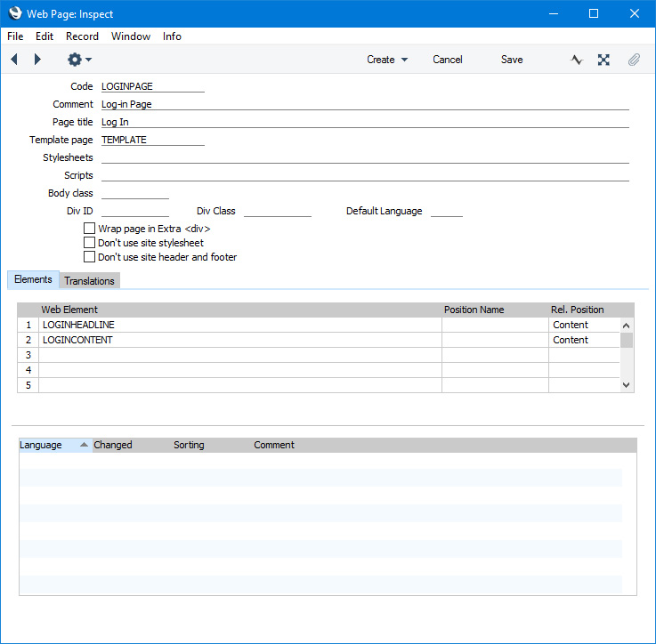Open attachments paperclip icon
The height and width of the screenshot is (644, 656).
coord(634,60)
